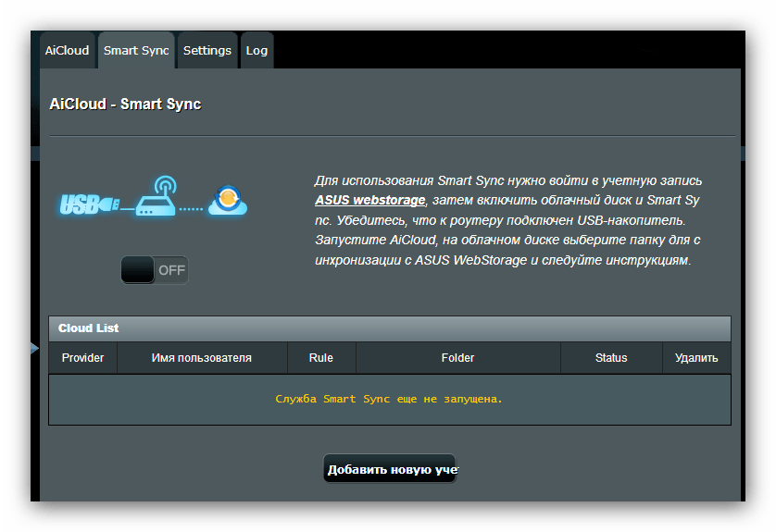
Task: Click the Rule column header
Action: click(321, 358)
